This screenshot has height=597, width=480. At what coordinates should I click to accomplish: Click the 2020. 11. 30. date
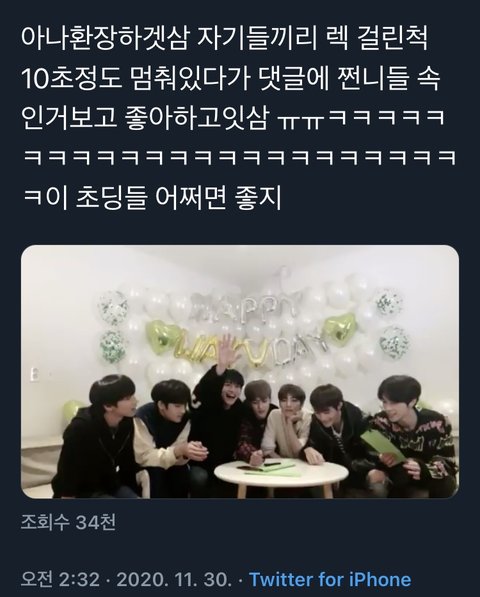174,580
